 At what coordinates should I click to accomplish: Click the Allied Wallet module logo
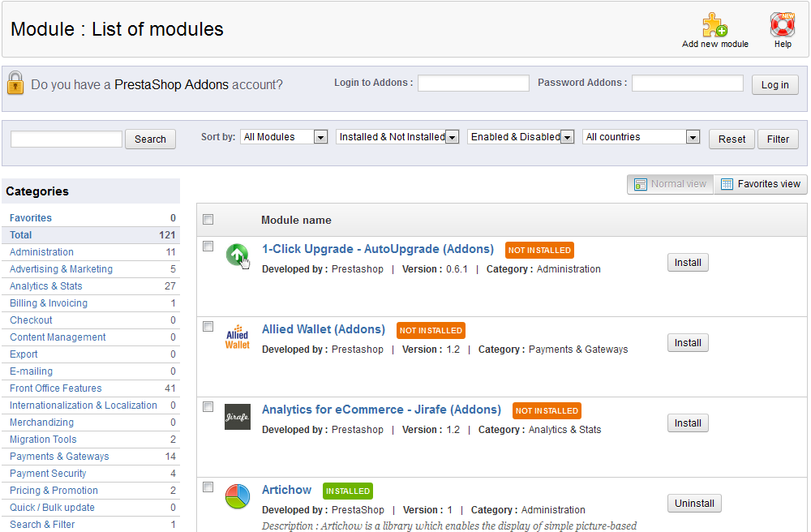point(238,337)
